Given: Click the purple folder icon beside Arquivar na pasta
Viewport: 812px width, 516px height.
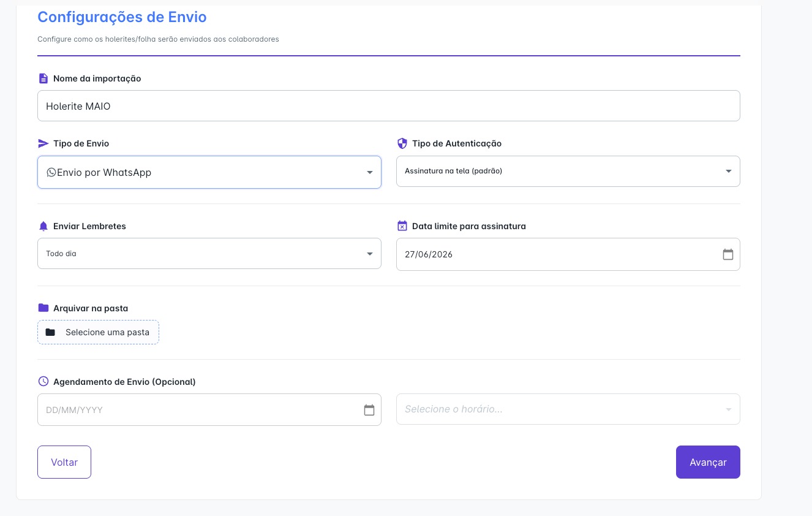Looking at the screenshot, I should pos(43,308).
